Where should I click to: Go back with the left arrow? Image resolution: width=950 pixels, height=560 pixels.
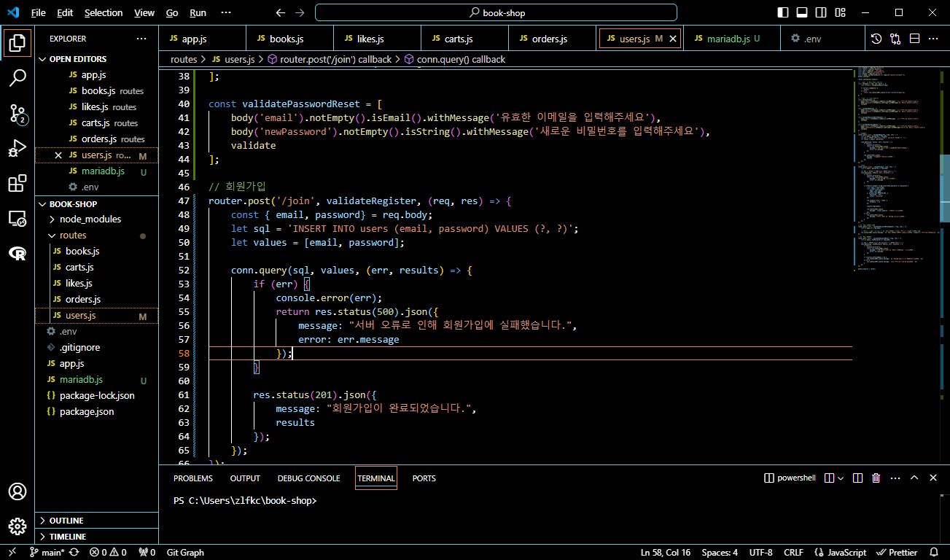tap(281, 13)
